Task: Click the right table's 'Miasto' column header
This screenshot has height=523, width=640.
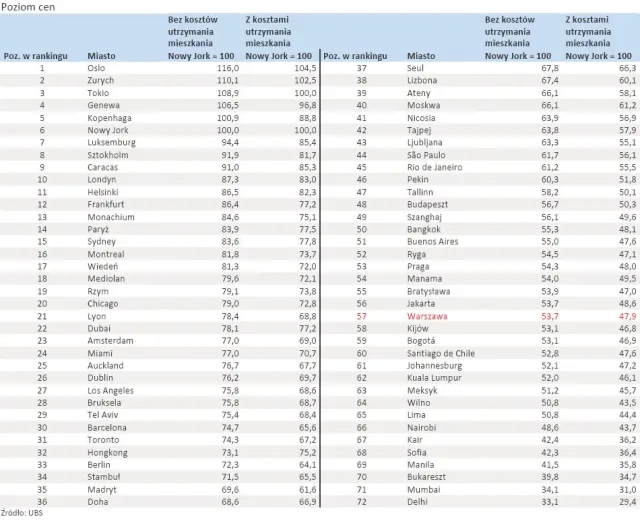Action: (421, 57)
